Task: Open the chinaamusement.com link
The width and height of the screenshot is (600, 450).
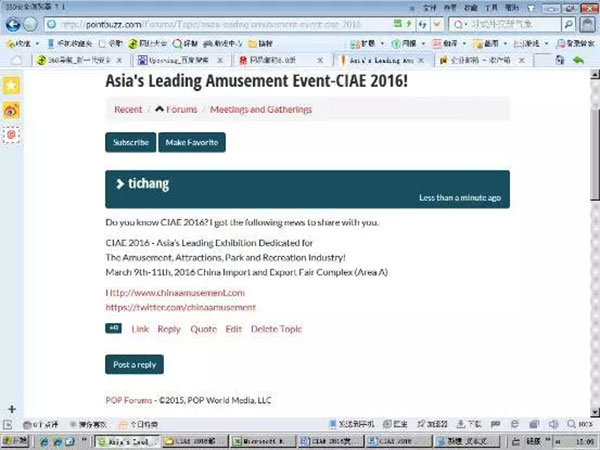Action: coord(175,292)
